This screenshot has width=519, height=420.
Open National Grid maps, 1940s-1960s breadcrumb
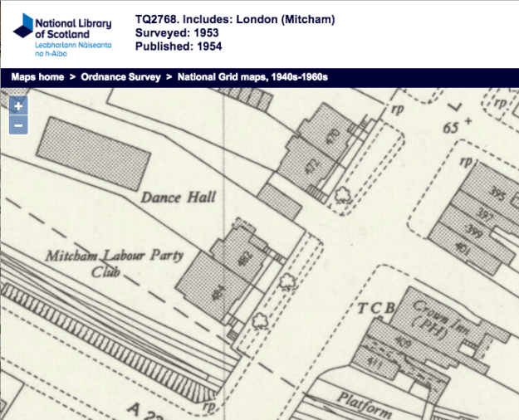pos(252,77)
